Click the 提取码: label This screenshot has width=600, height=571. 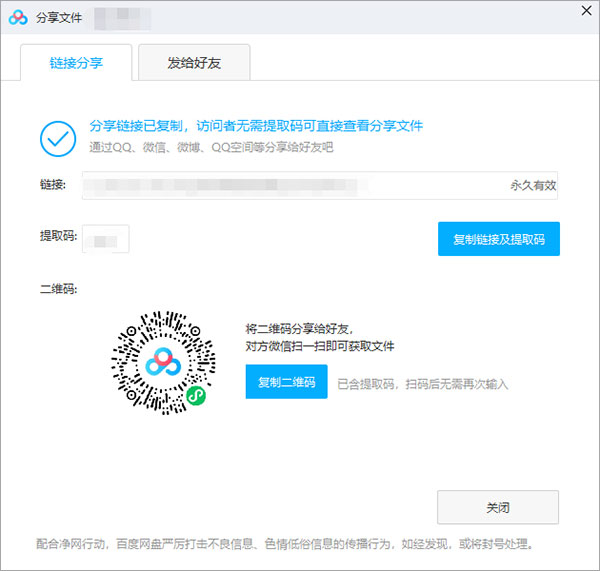click(x=59, y=236)
